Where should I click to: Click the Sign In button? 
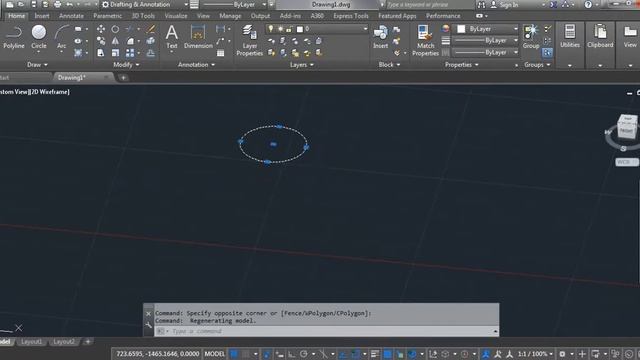[x=504, y=4]
